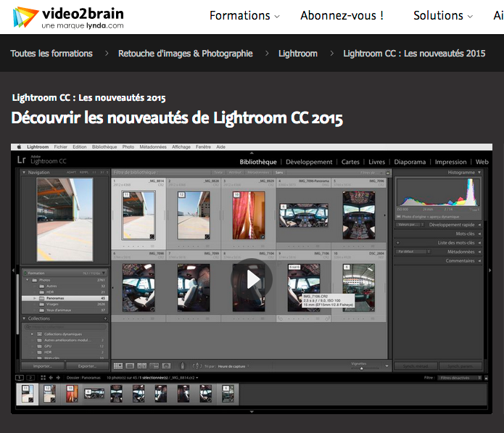This screenshot has height=433, width=504.
Task: Switch to the Diaporama module
Action: click(x=410, y=162)
